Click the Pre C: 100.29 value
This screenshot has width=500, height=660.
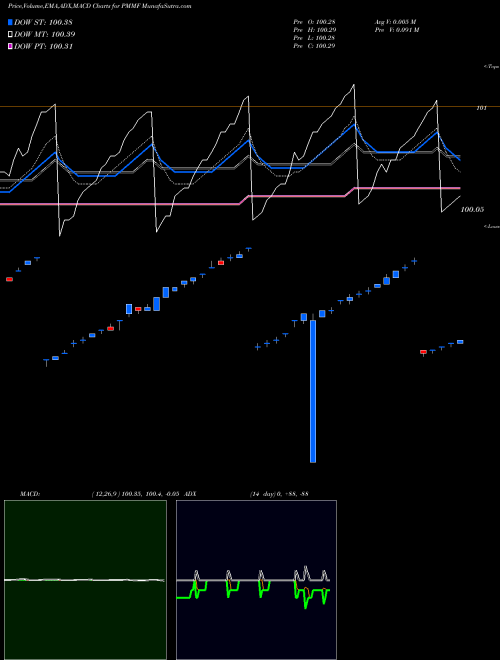314,46
